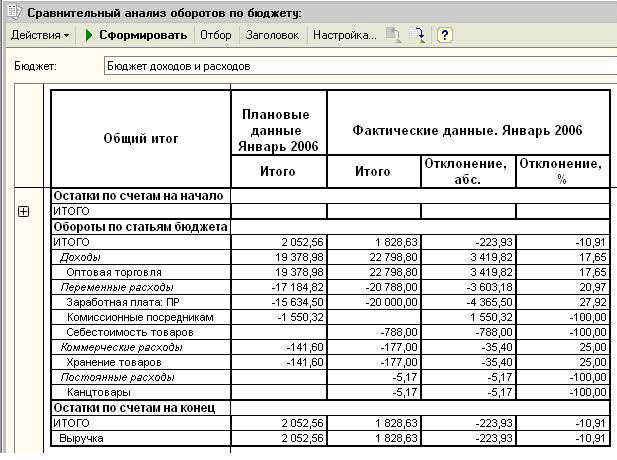617x460 pixels.
Task: Click Отклонение, абс. column header
Action: 467,172
